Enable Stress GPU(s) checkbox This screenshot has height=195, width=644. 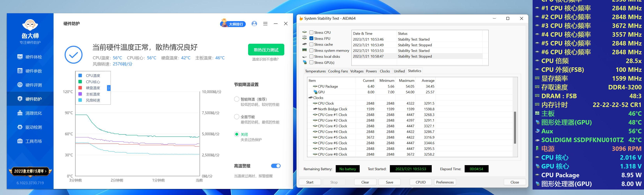pos(311,62)
